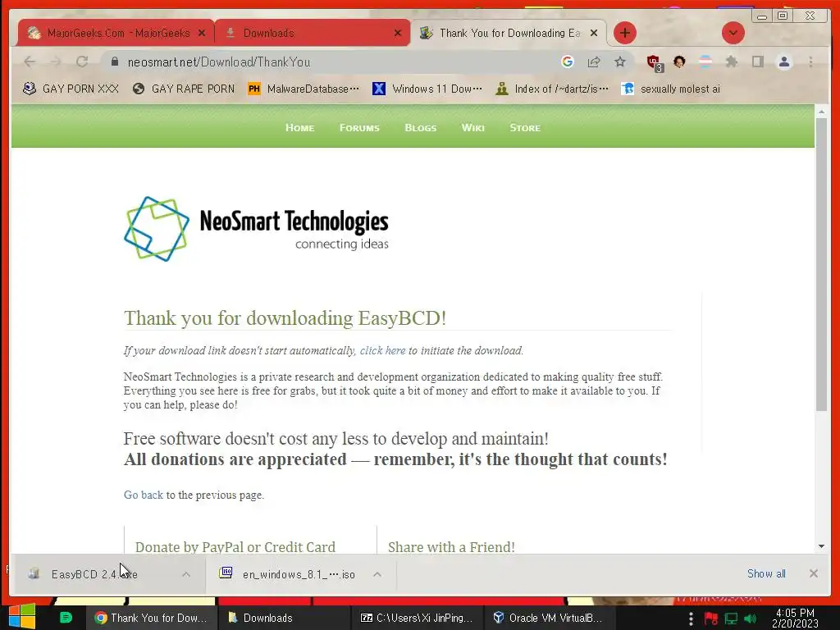Image resolution: width=840 pixels, height=630 pixels.
Task: Reload the page with the refresh icon
Action: pyautogui.click(x=81, y=62)
